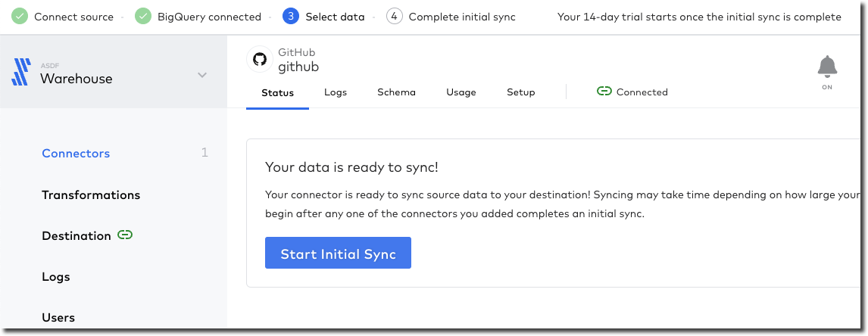
Task: Open Users in the sidebar
Action: click(58, 318)
